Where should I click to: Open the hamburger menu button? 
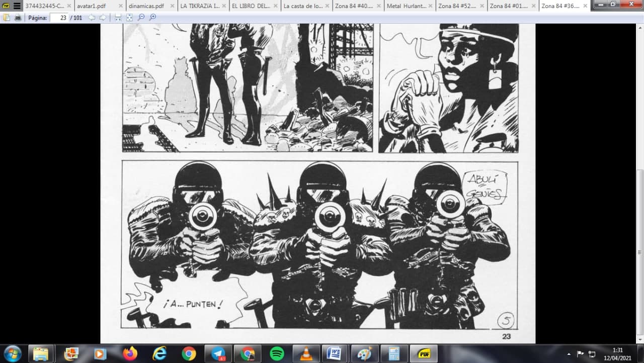[x=17, y=6]
